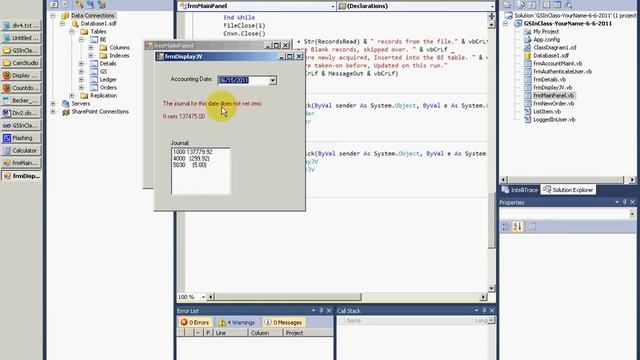The width and height of the screenshot is (640, 360).
Task: Click View Code icon in Solution Explorer toolbar
Action: (546, 4)
